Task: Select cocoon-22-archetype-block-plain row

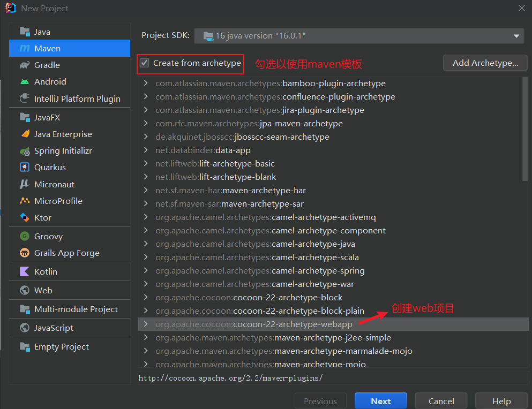Action: [333, 310]
